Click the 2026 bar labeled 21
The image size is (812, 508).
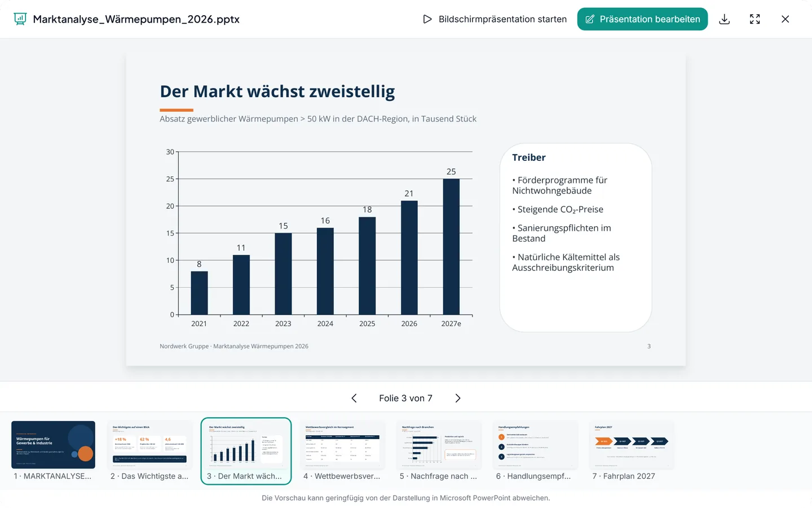pos(409,257)
